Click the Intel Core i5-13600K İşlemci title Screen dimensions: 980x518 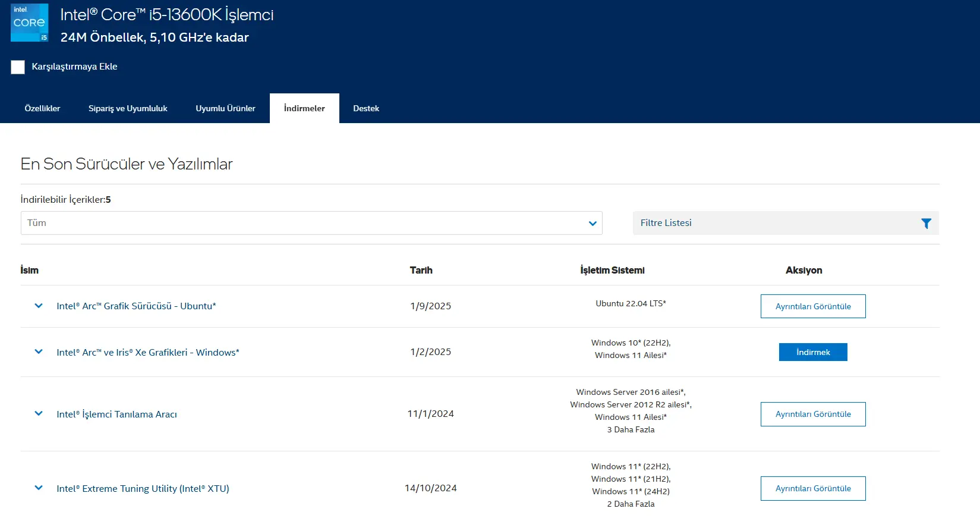167,15
